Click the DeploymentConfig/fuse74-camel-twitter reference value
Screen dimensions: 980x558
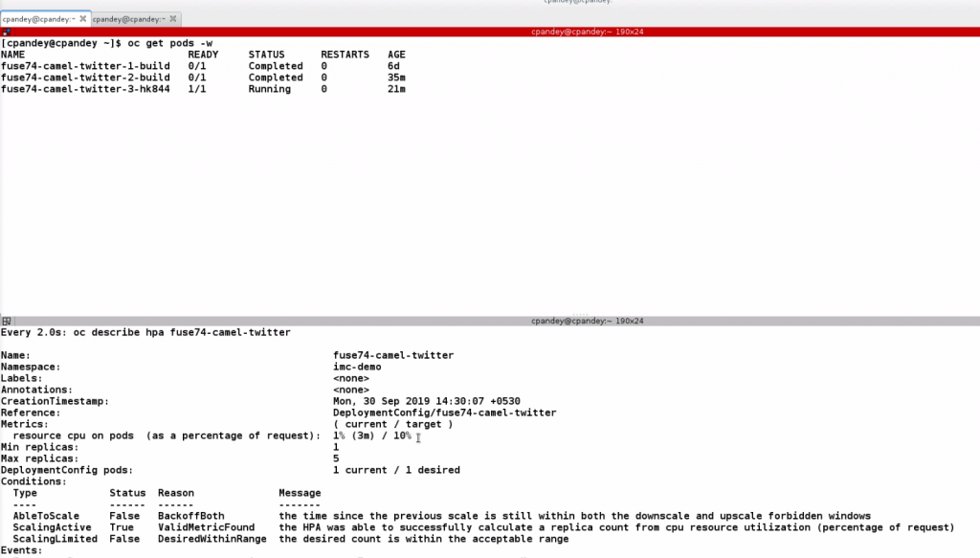pyautogui.click(x=444, y=413)
